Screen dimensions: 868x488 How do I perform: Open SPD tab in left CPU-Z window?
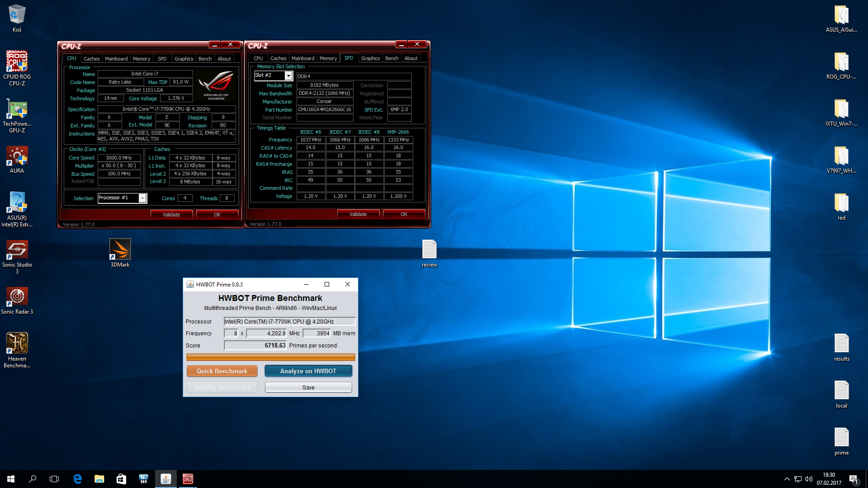(x=162, y=59)
